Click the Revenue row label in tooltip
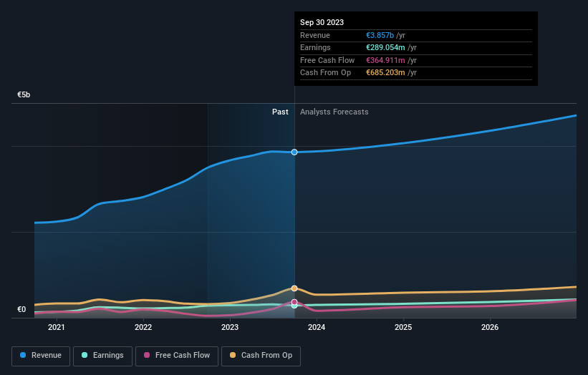This screenshot has height=375, width=588. [x=315, y=35]
